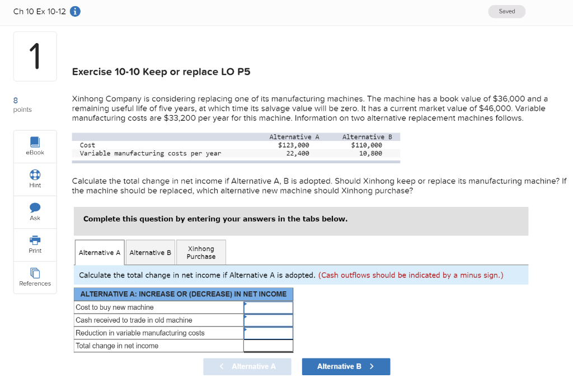573x392 pixels.
Task: Click the 'ALTERNATIVE A: INCREASE OR (DECREASE)' table header
Action: click(184, 294)
